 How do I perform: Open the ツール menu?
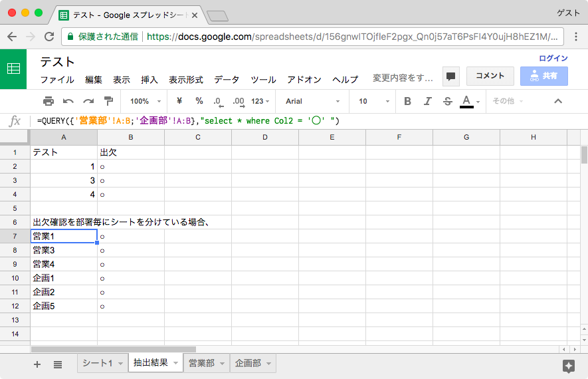pyautogui.click(x=263, y=80)
